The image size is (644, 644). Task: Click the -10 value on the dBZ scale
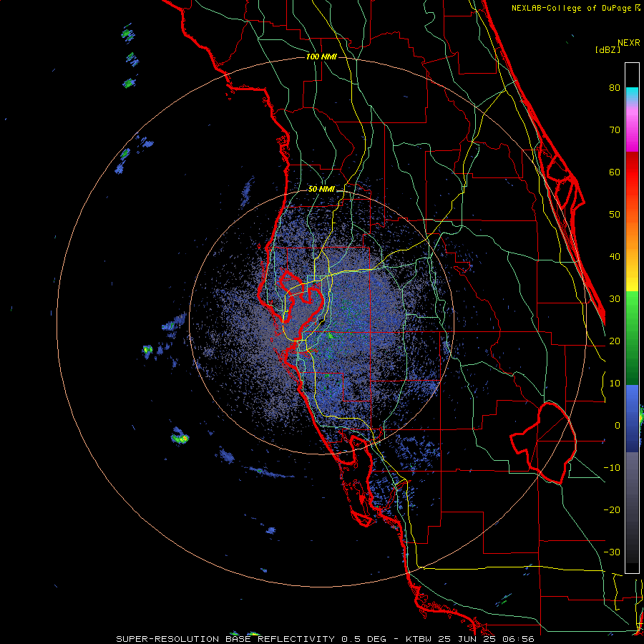[x=612, y=467]
